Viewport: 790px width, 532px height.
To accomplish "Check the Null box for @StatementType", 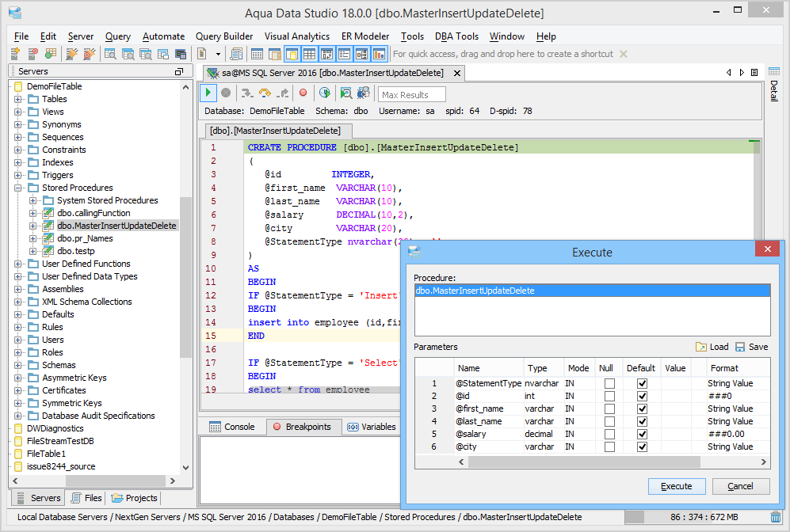I will tap(609, 383).
